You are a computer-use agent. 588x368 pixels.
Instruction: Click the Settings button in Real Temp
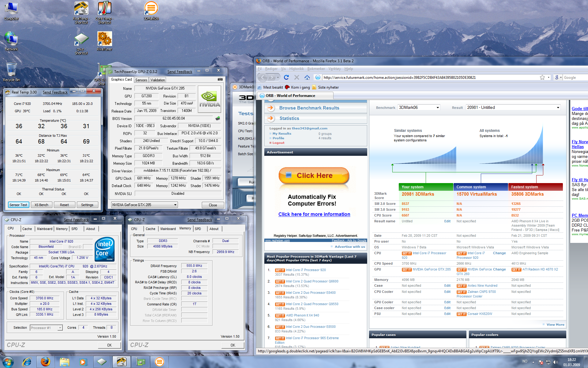(87, 205)
